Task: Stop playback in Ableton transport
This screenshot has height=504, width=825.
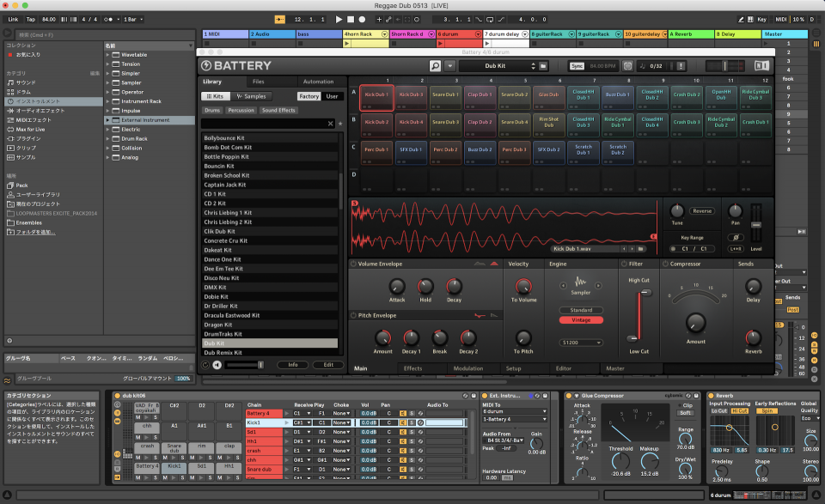Action: 351,20
